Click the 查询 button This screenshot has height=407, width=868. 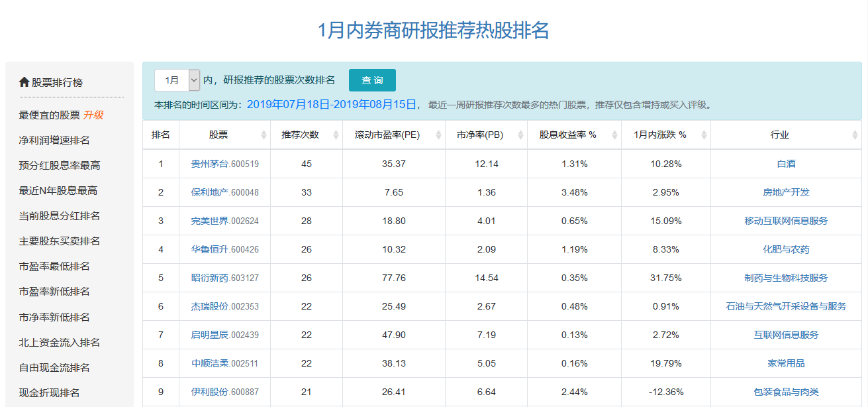point(372,80)
